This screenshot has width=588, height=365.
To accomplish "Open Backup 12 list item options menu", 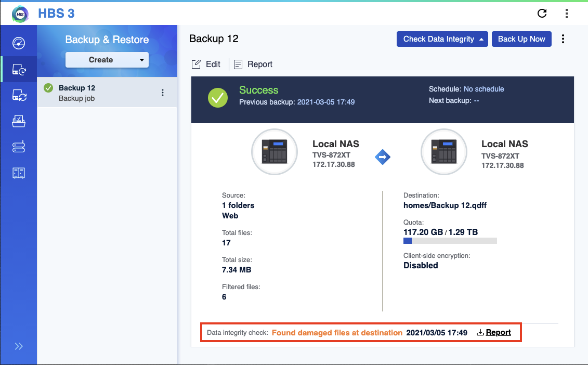I will click(163, 93).
